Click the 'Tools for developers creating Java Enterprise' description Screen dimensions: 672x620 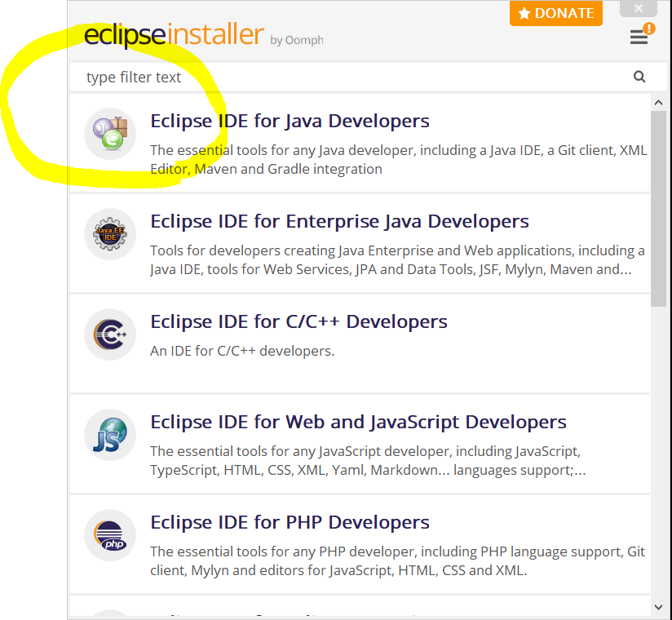(x=397, y=260)
